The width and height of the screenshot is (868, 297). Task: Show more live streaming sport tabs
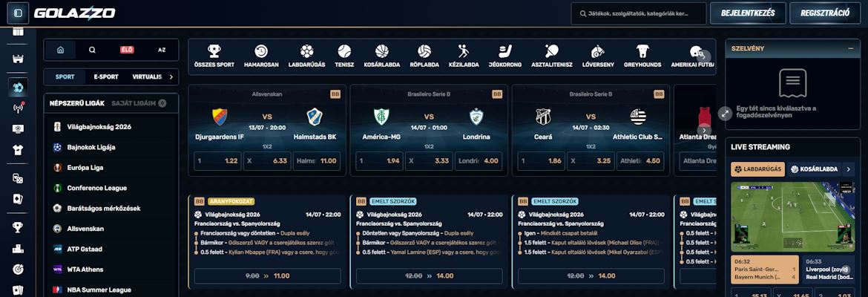(x=848, y=169)
